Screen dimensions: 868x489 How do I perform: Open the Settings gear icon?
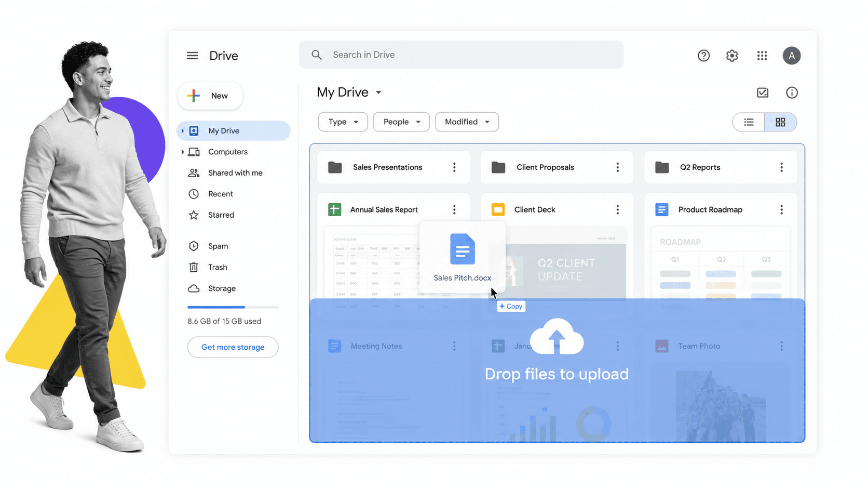point(732,56)
